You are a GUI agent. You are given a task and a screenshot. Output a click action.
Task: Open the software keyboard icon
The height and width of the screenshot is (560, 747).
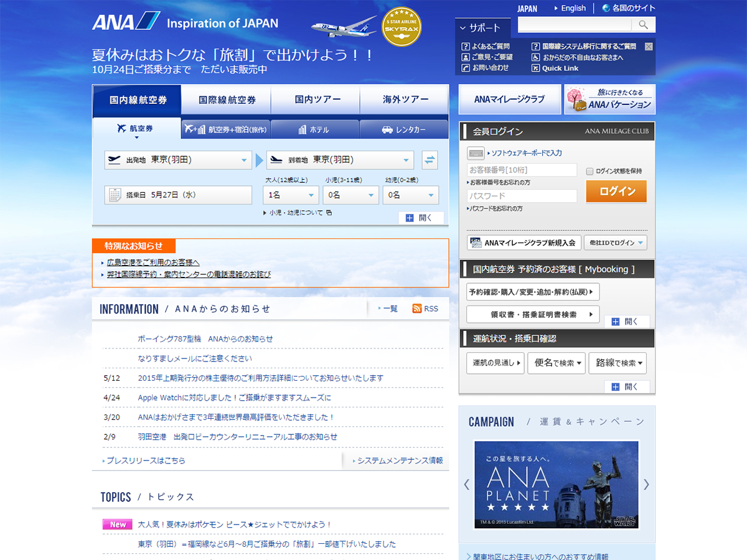pos(476,153)
